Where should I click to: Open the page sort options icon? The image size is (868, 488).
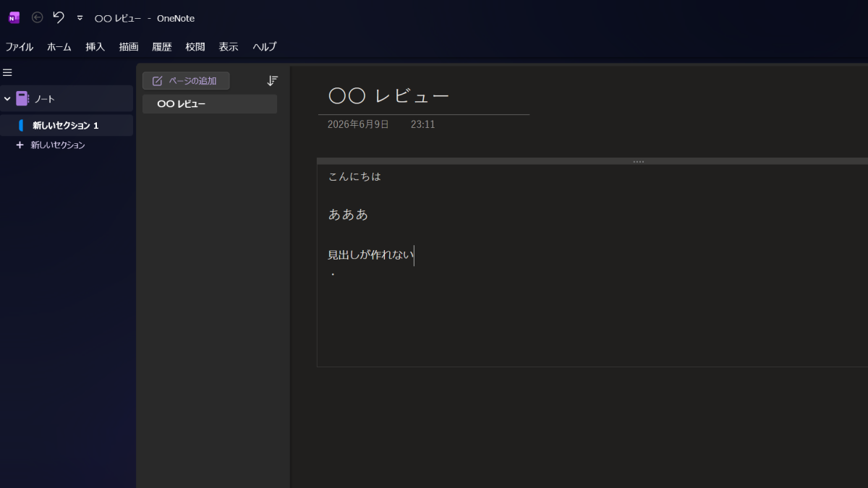pos(273,81)
